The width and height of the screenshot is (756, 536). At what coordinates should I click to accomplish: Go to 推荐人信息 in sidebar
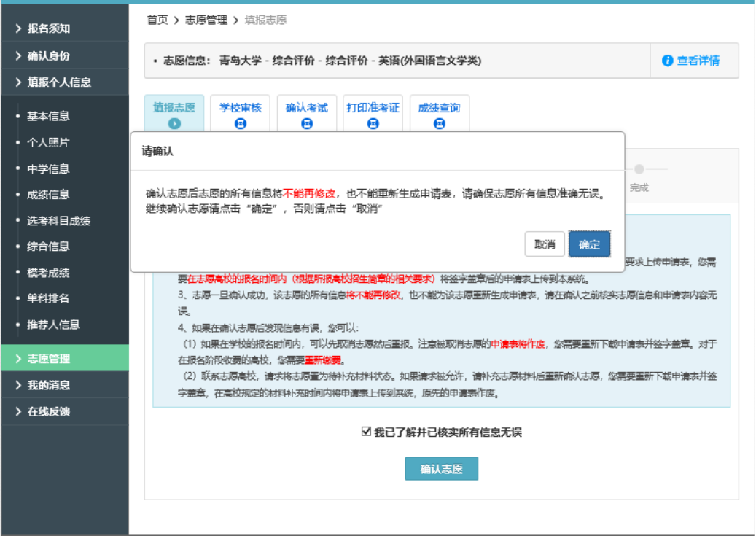click(x=53, y=325)
